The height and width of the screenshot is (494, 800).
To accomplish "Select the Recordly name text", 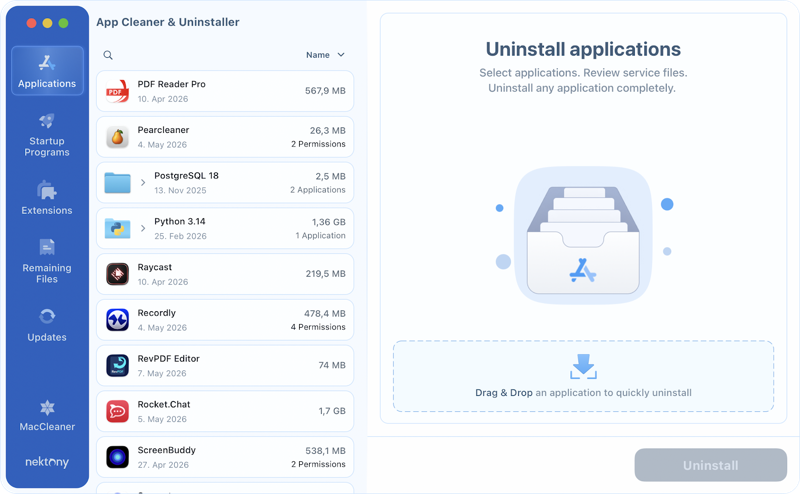I will [157, 313].
